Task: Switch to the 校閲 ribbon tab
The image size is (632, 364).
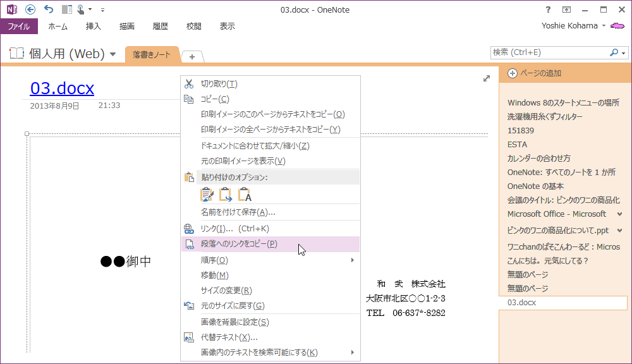Action: click(193, 26)
